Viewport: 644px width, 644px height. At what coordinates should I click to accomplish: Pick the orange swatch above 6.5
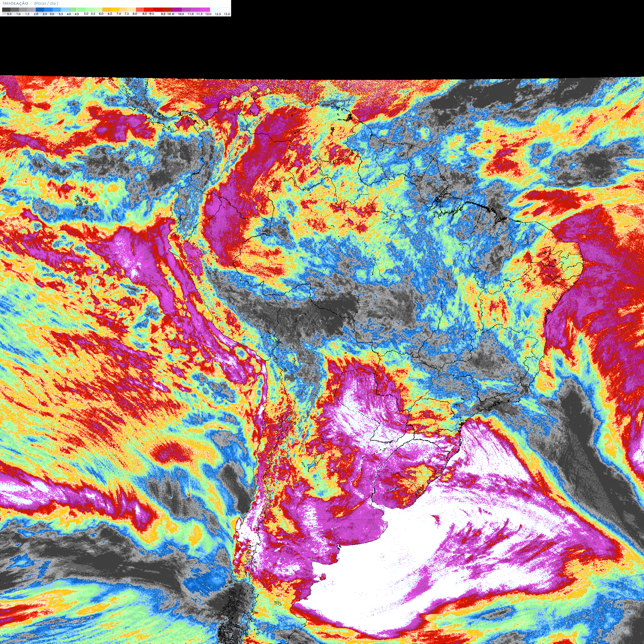click(x=106, y=10)
